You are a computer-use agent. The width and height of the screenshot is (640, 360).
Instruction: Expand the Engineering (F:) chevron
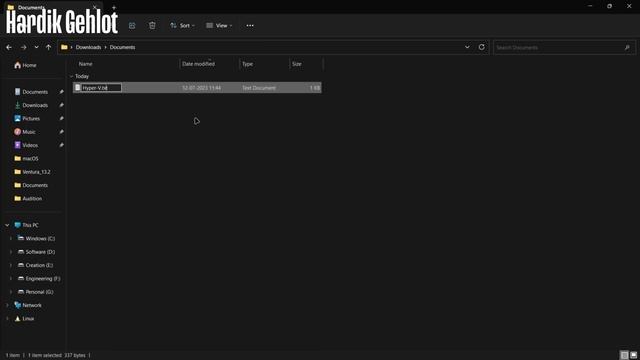click(11, 278)
